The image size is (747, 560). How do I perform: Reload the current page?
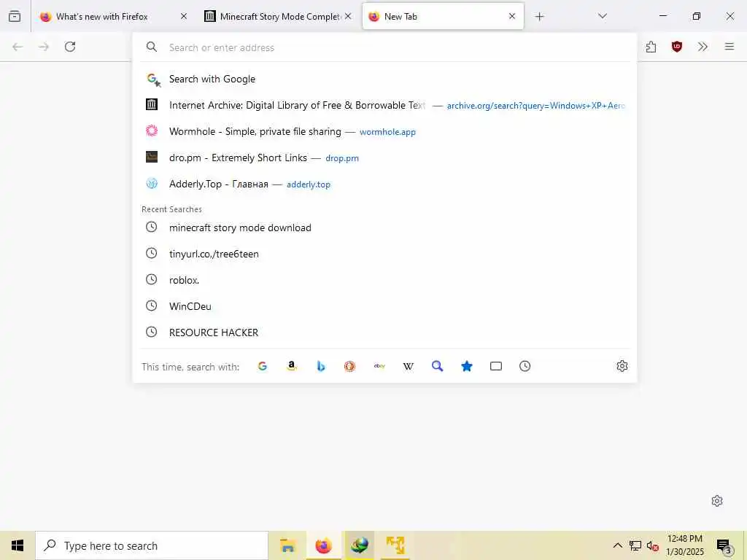pyautogui.click(x=70, y=47)
